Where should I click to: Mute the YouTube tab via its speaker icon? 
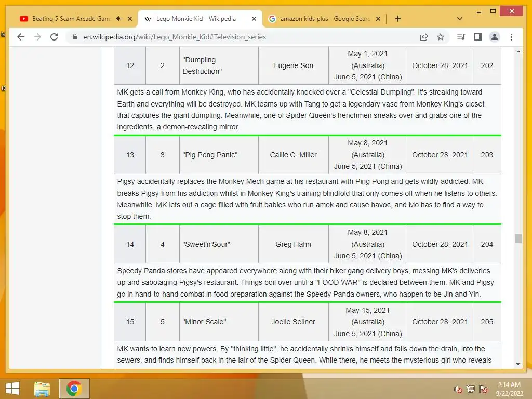coord(119,19)
